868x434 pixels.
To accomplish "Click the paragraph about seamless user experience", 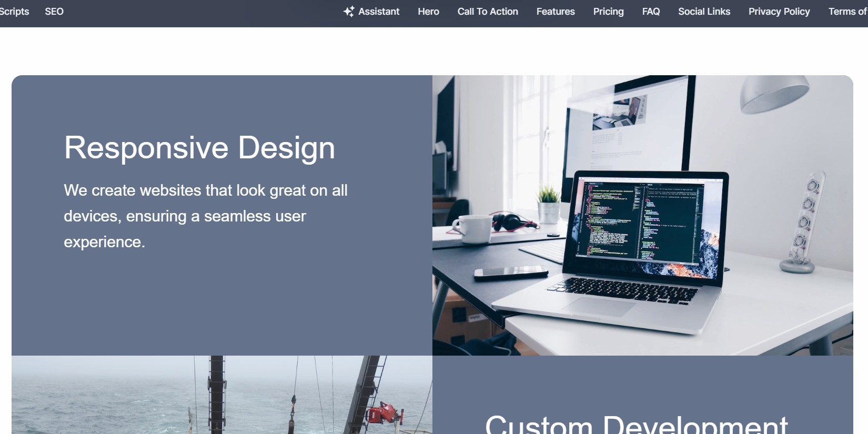I will tap(206, 216).
